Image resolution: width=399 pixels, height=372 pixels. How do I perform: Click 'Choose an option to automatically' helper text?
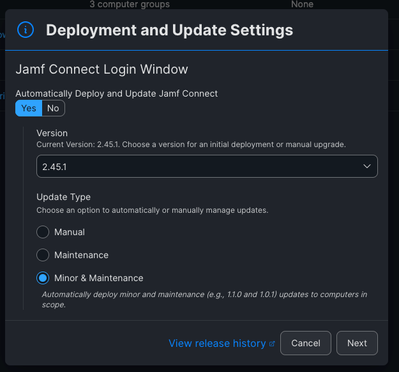pyautogui.click(x=152, y=210)
